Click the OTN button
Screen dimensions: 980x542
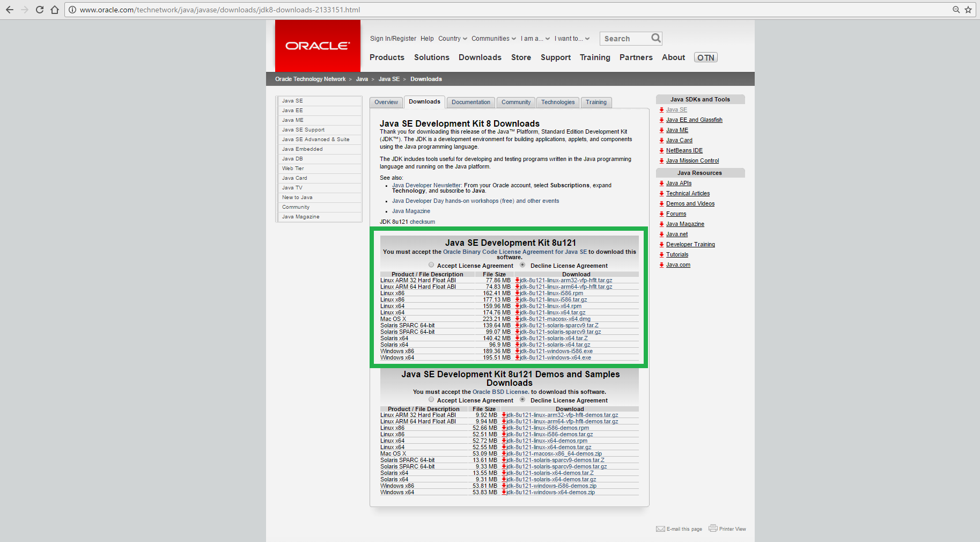coord(706,57)
